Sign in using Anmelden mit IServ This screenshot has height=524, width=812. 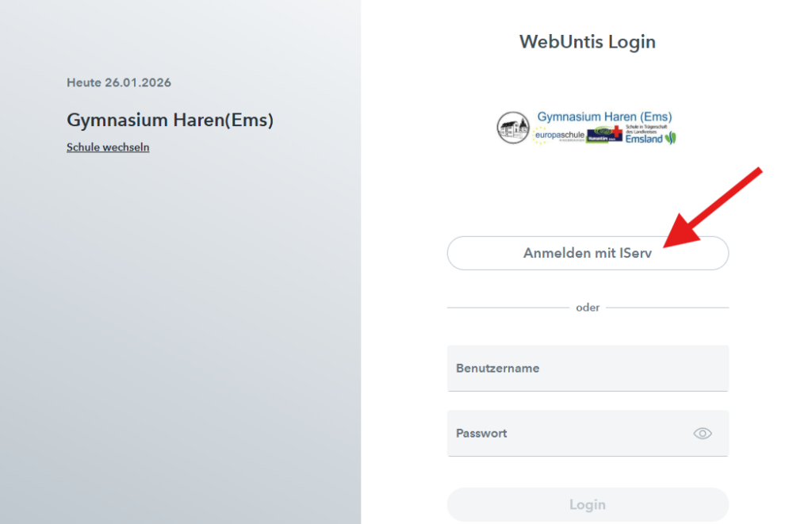click(x=588, y=254)
